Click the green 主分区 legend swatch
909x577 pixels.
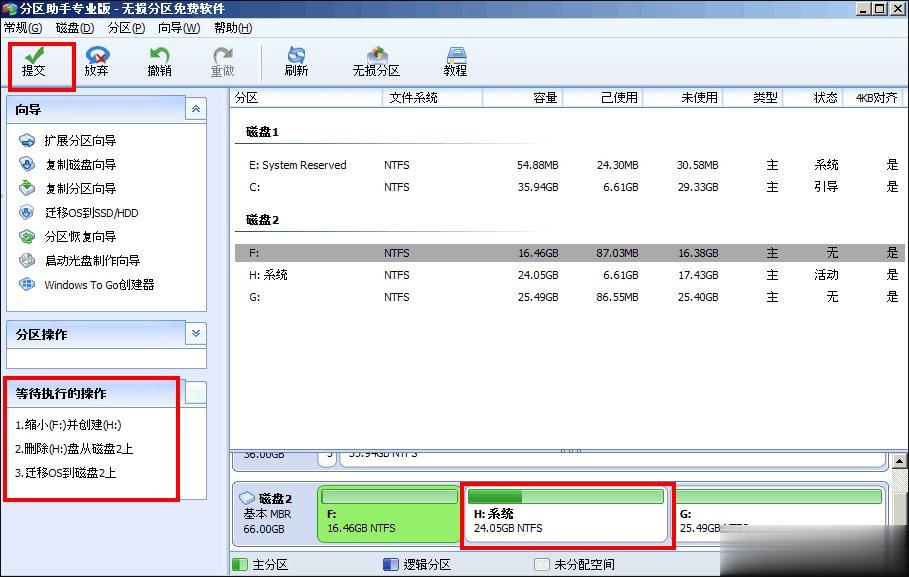[x=239, y=565]
